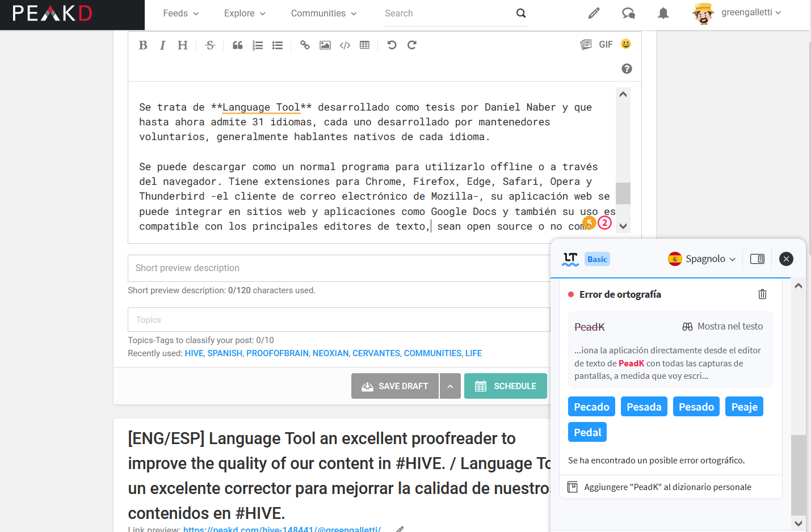The width and height of the screenshot is (811, 532).
Task: Insert a table in the editor
Action: pos(365,45)
